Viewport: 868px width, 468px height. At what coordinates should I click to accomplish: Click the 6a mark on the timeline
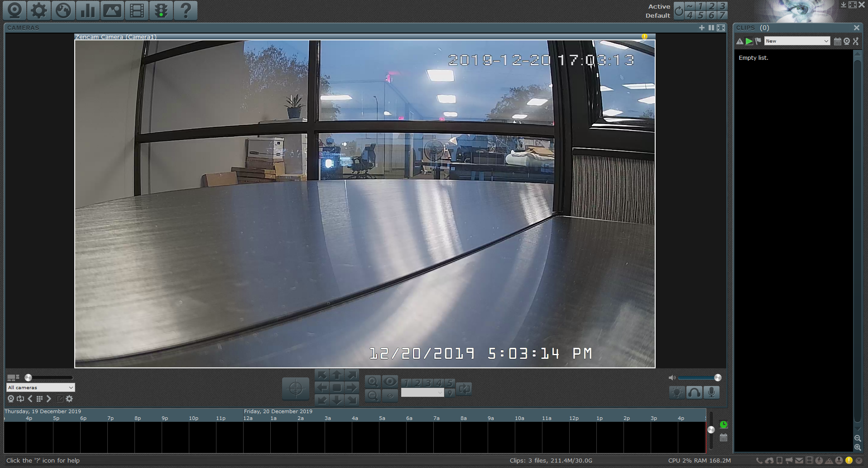pyautogui.click(x=409, y=418)
